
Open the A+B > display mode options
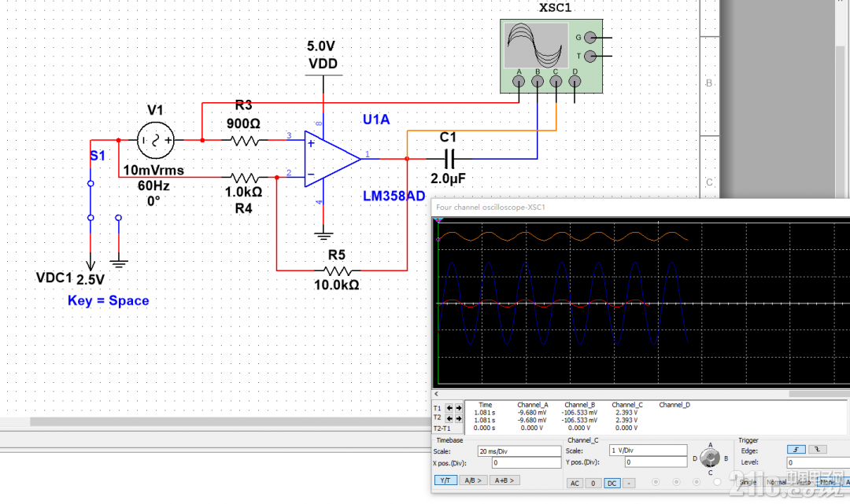tap(504, 480)
